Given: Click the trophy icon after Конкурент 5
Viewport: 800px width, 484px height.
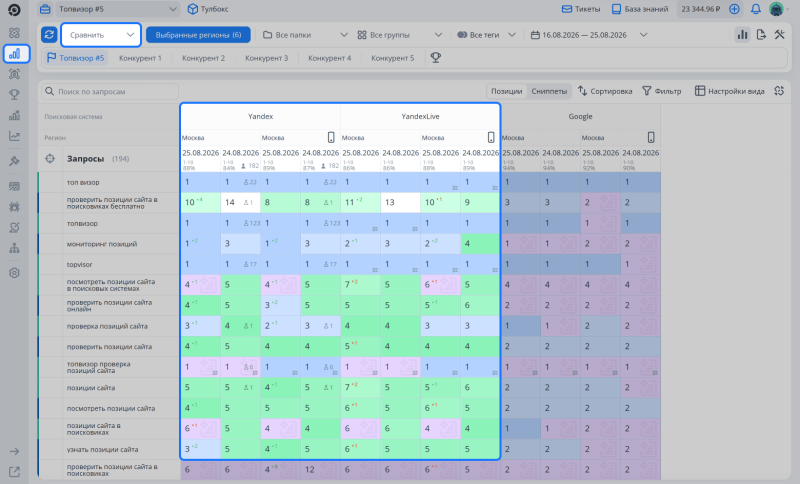Looking at the screenshot, I should tap(435, 58).
